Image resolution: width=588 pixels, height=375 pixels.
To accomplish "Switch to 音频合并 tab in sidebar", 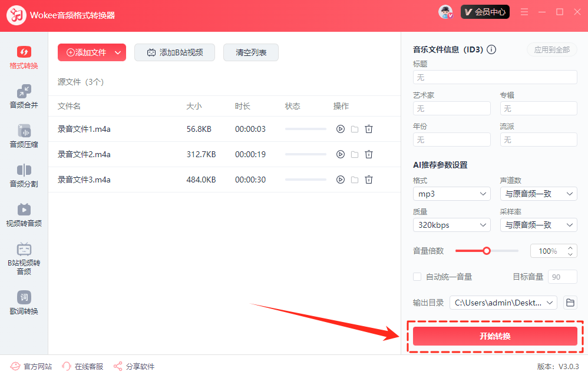I will [24, 97].
